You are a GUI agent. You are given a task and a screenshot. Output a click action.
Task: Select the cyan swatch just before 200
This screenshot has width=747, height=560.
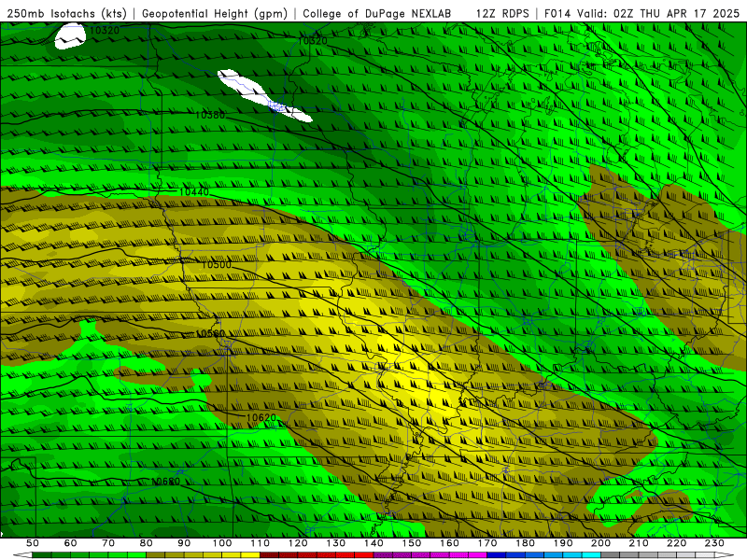click(x=592, y=555)
